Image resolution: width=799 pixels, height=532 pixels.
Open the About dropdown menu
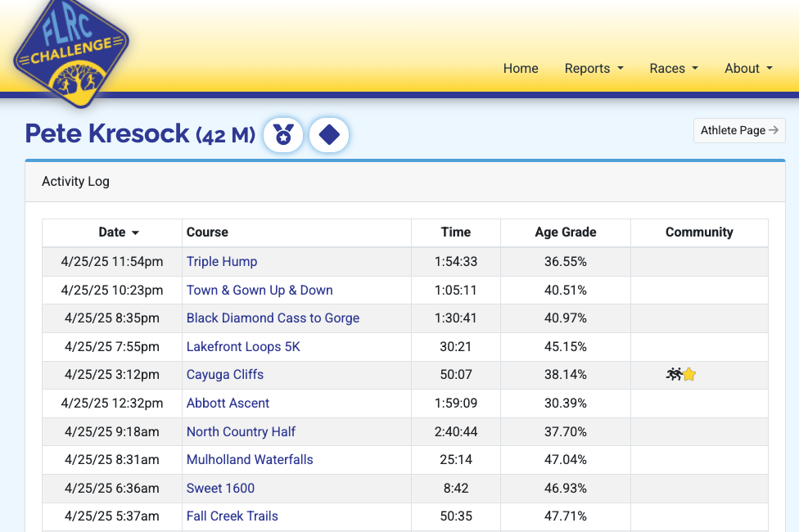pyautogui.click(x=748, y=68)
